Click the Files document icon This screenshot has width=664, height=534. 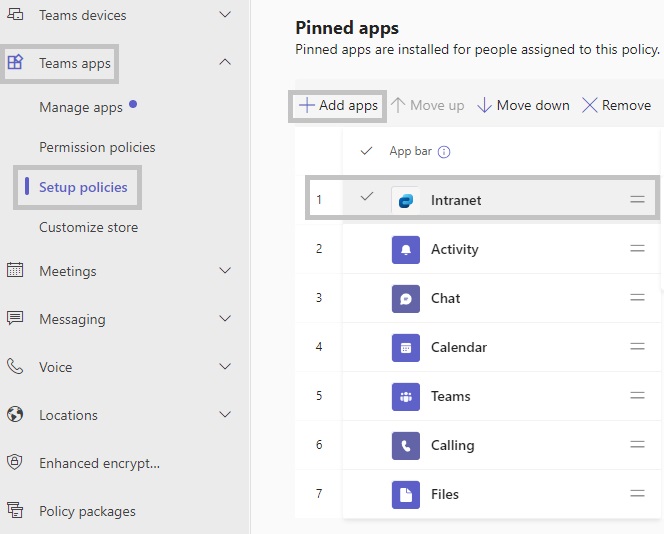405,494
